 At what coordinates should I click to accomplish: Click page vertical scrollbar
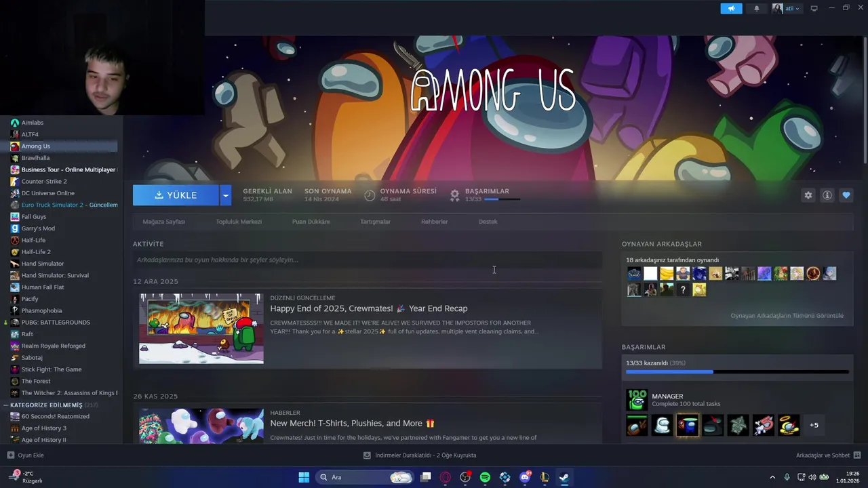[x=865, y=100]
